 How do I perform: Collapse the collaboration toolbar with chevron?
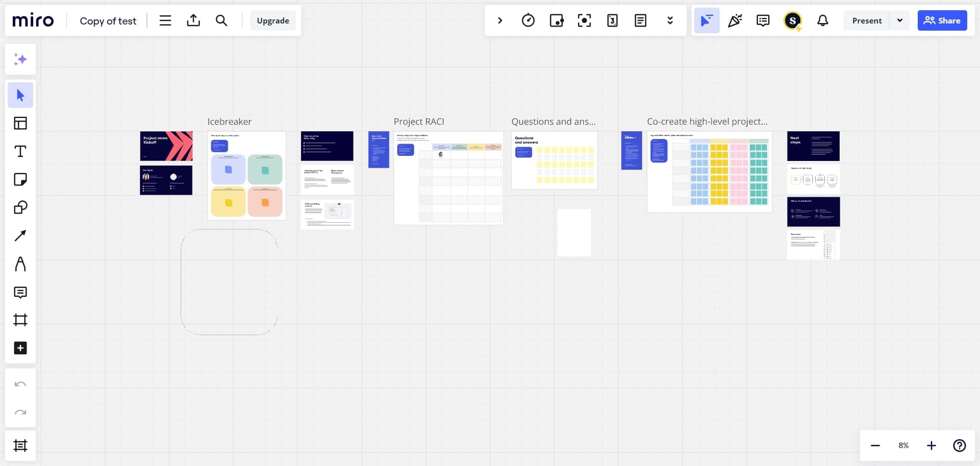[500, 20]
